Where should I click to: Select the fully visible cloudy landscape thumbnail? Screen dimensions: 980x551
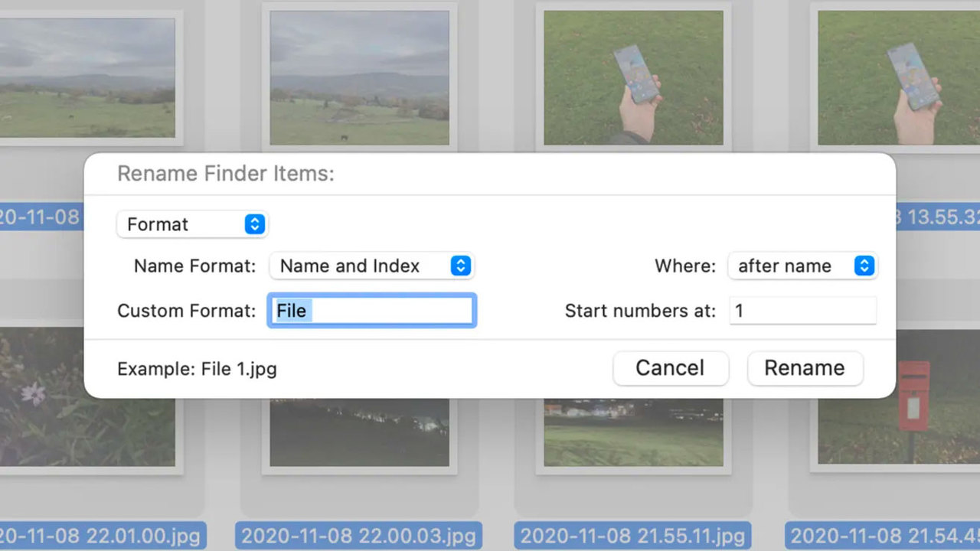click(359, 77)
